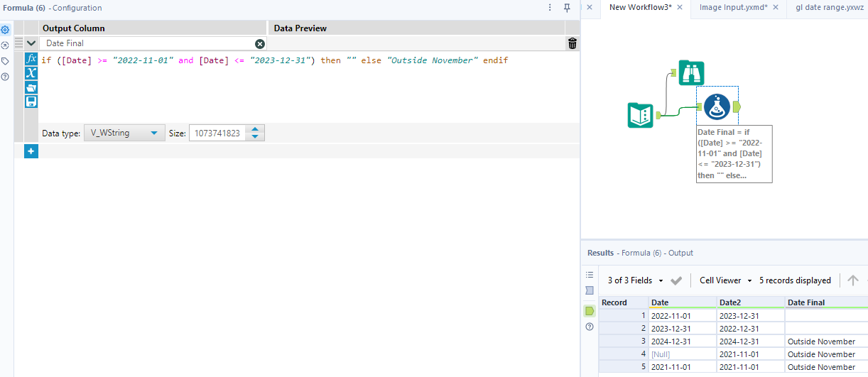The width and height of the screenshot is (868, 377).
Task: Click the Date Final column header in Results
Action: tap(826, 302)
